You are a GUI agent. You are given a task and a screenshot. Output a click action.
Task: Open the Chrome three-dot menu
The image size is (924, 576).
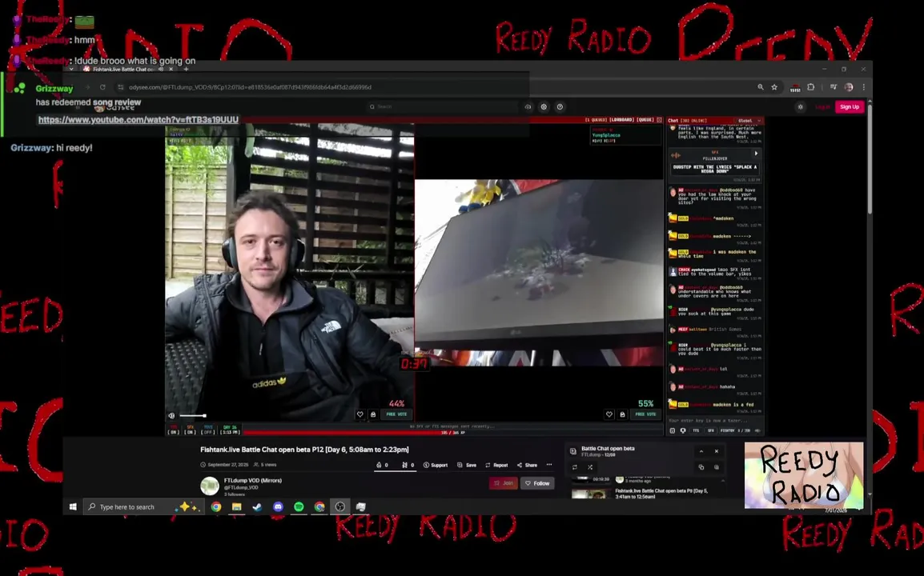tap(863, 87)
